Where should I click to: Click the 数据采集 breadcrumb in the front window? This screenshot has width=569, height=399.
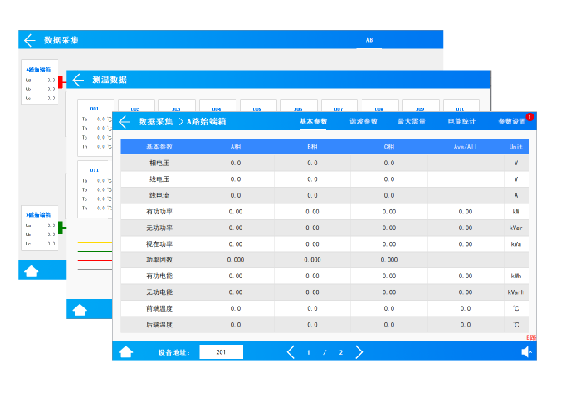(x=156, y=122)
